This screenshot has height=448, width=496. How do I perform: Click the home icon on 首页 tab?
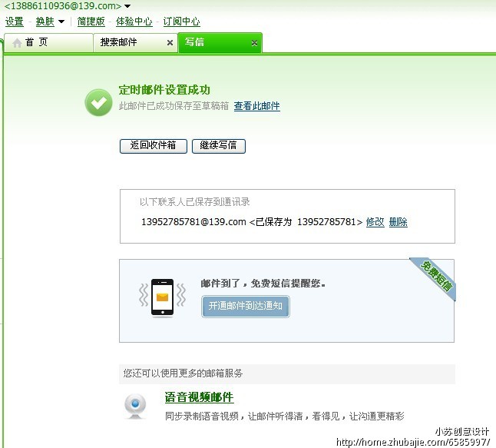tap(17, 43)
